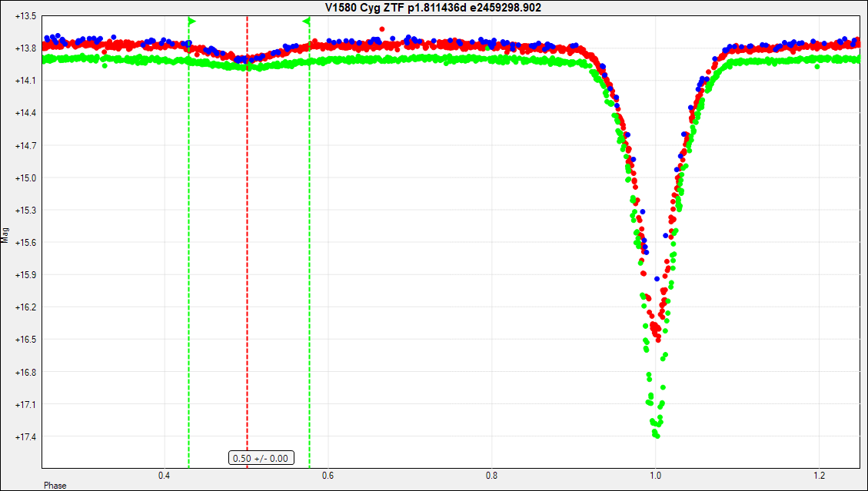Click the 1.2 phase tick label
Viewport: 868px width, 491px height.
pyautogui.click(x=820, y=476)
